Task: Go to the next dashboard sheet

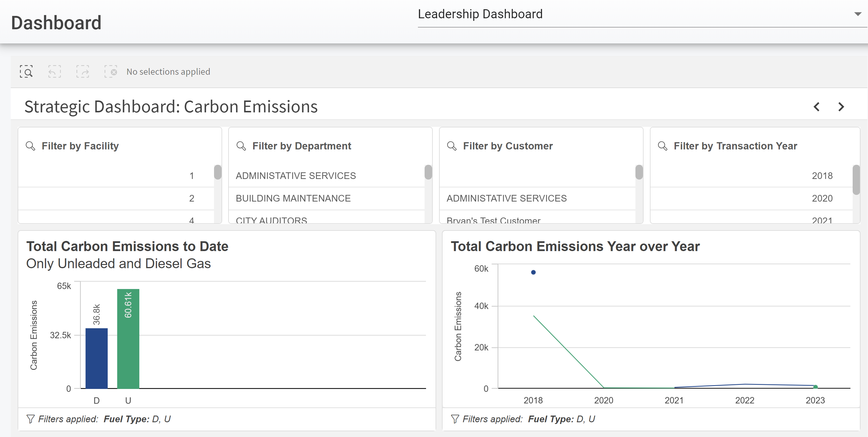Action: pos(841,107)
